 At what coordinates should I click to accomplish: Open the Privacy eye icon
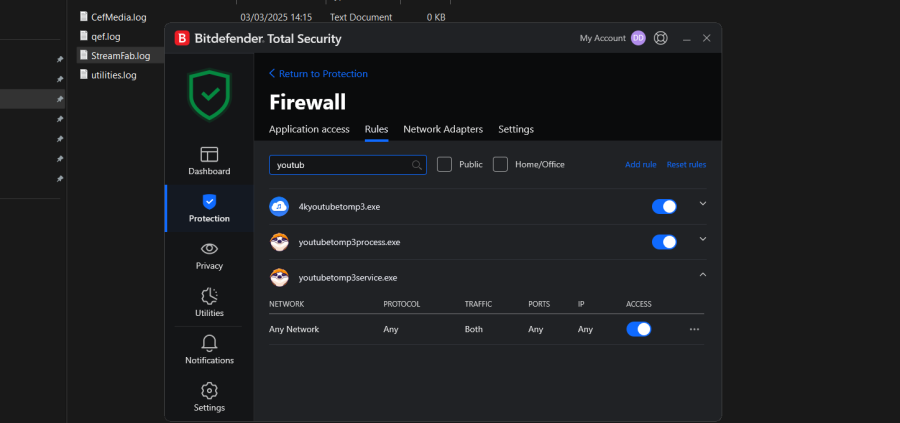point(209,249)
